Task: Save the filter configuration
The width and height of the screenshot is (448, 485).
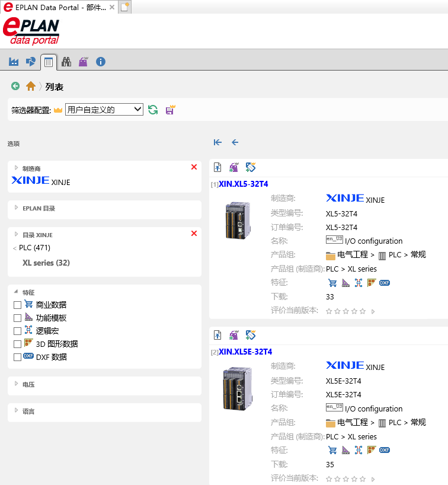Action: point(170,110)
